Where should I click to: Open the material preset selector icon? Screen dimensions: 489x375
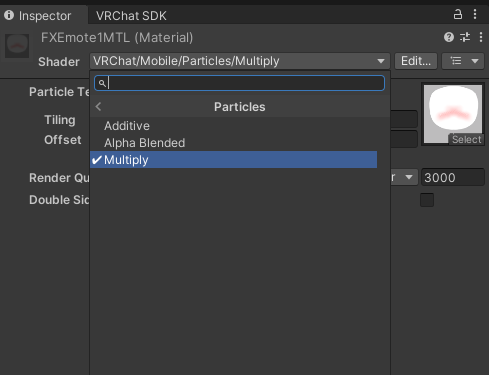tap(465, 37)
